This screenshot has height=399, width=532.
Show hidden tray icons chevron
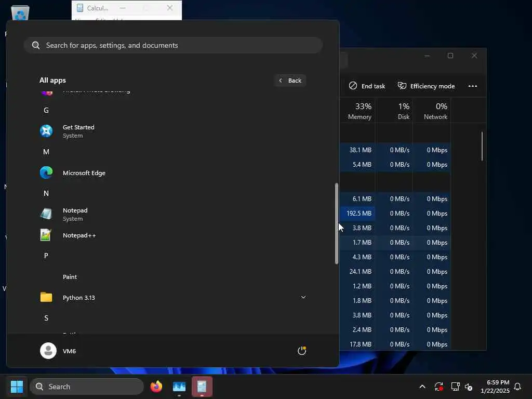422,387
